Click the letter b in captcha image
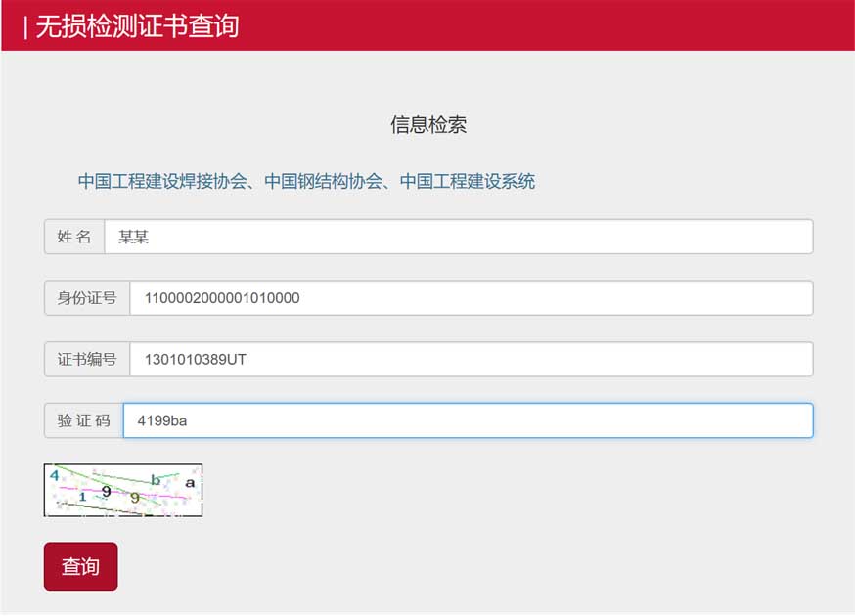 tap(155, 480)
